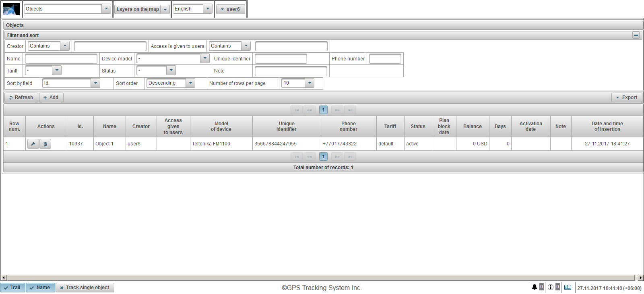Click the globe logo in top-left corner
644x294 pixels.
[x=11, y=9]
